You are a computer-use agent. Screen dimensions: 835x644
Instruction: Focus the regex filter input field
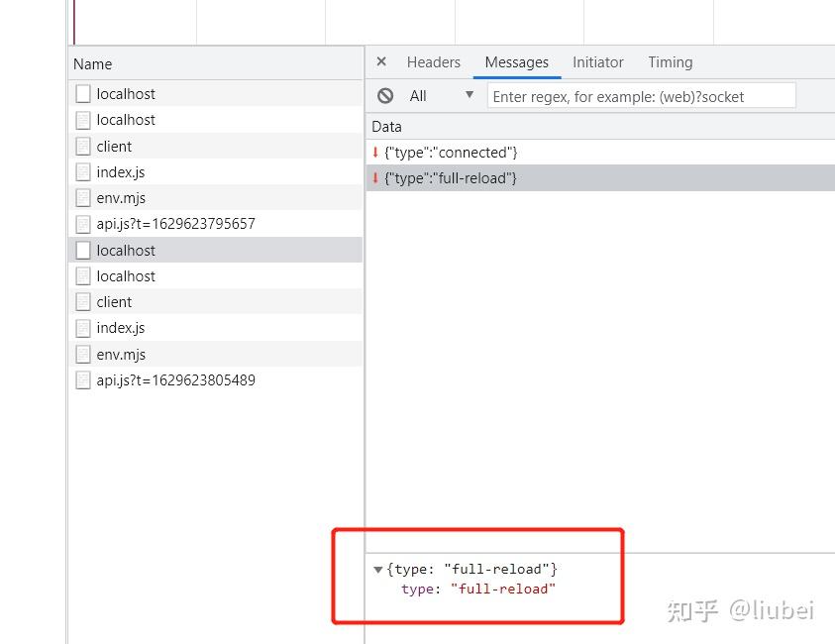642,96
